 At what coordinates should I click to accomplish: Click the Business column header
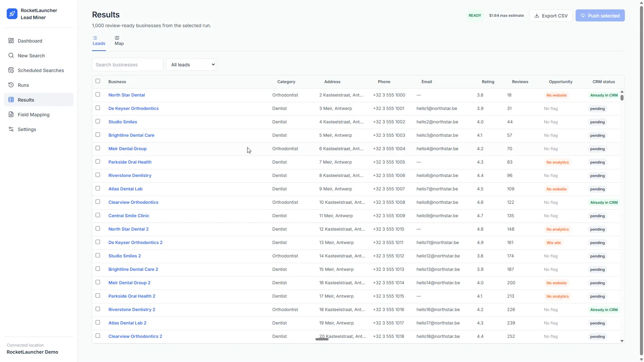point(117,82)
